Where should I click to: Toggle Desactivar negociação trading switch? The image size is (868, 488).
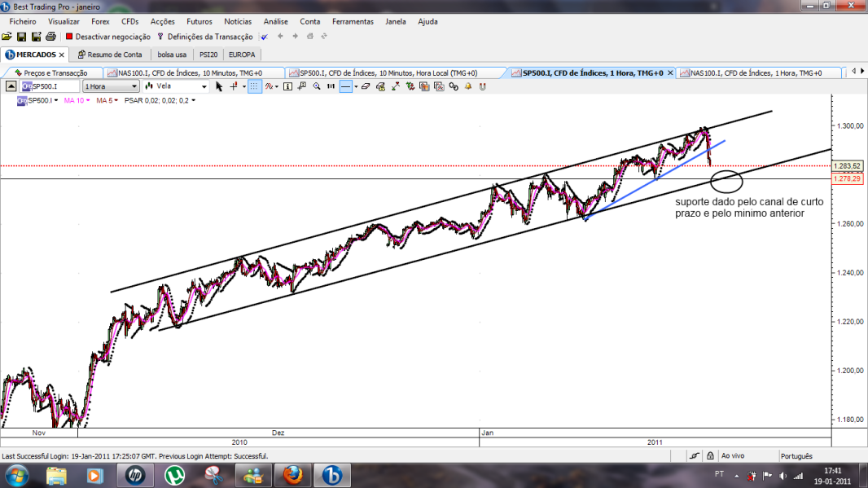pyautogui.click(x=108, y=37)
